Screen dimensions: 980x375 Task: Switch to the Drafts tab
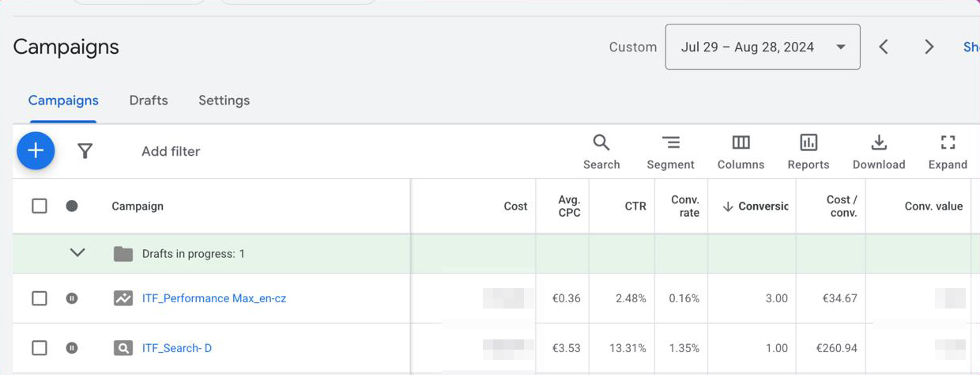click(x=149, y=100)
